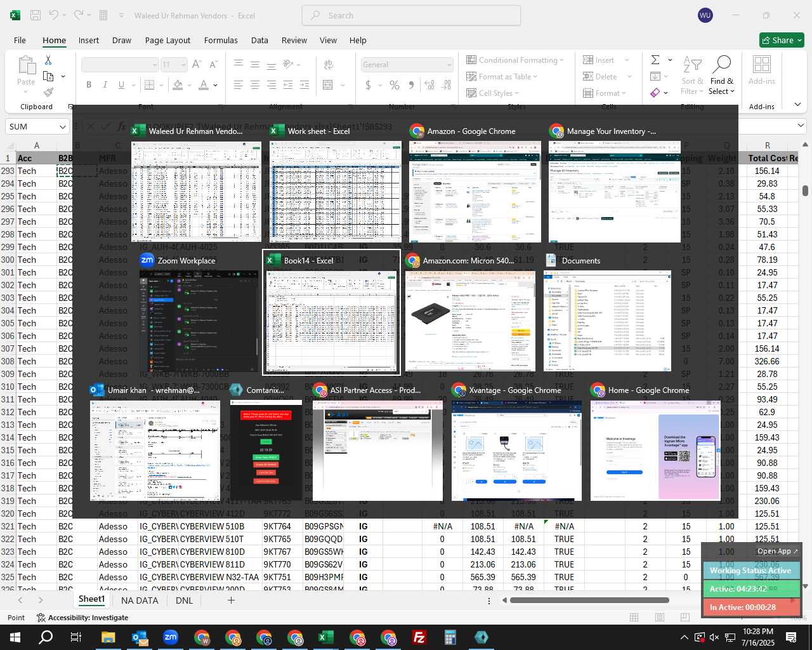Click the Insert cells button
Screen dimensions: 812x650
click(x=599, y=60)
